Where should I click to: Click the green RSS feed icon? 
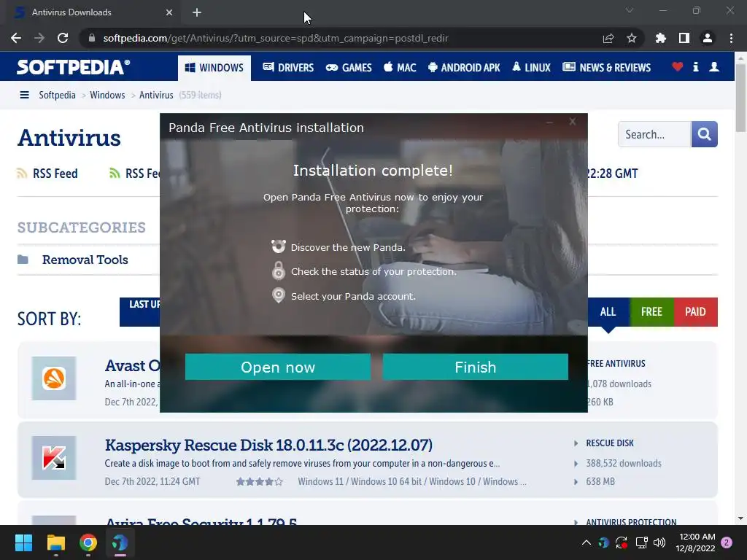pos(115,173)
